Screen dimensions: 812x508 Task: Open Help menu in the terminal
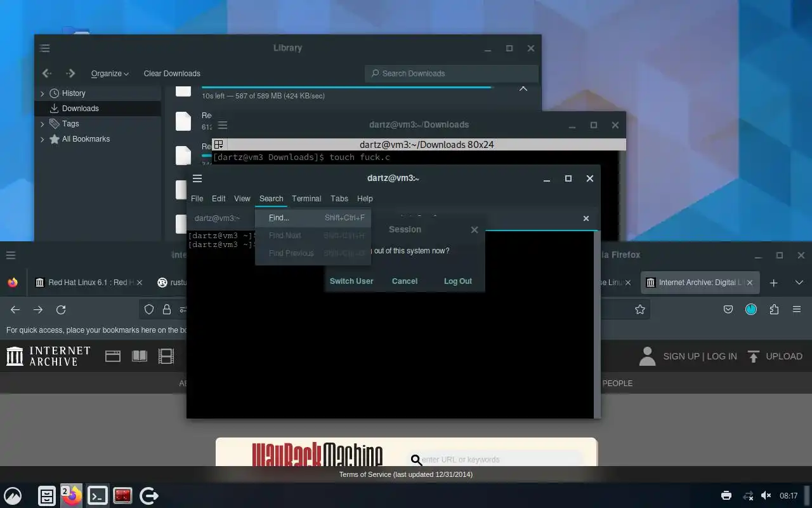(x=365, y=198)
